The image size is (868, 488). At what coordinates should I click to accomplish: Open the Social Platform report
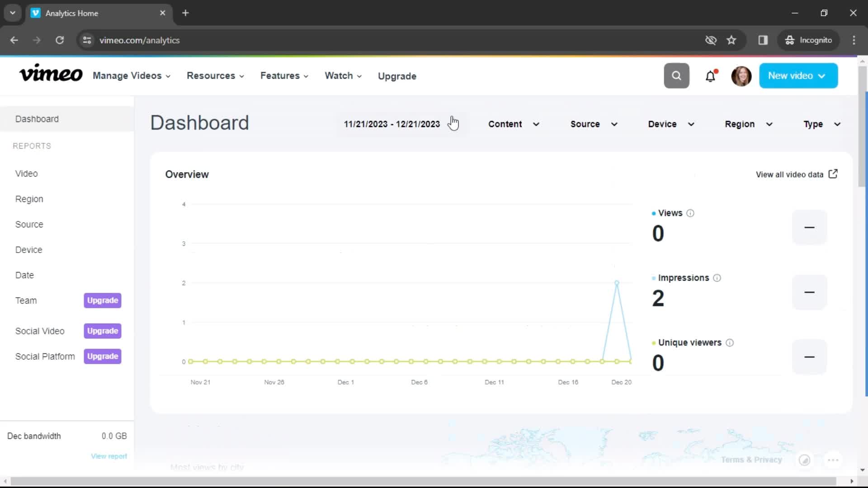[x=45, y=356]
